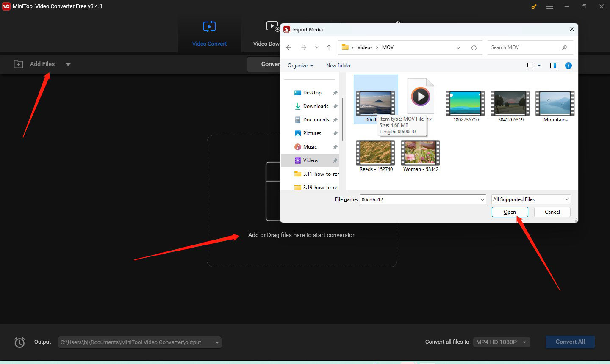Image resolution: width=610 pixels, height=364 pixels.
Task: Close the Import Media dialog
Action: [x=571, y=29]
